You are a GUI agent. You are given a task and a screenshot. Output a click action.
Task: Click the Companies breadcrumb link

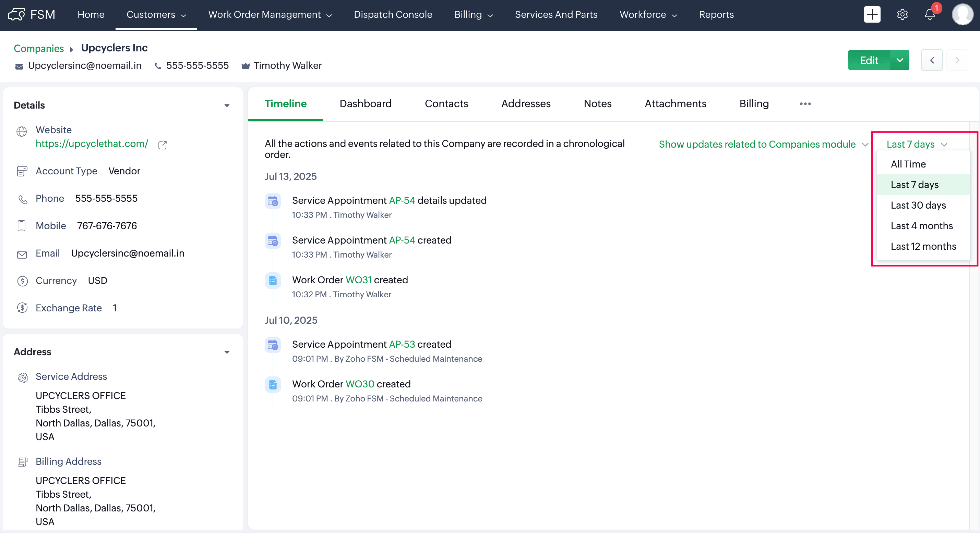point(39,48)
